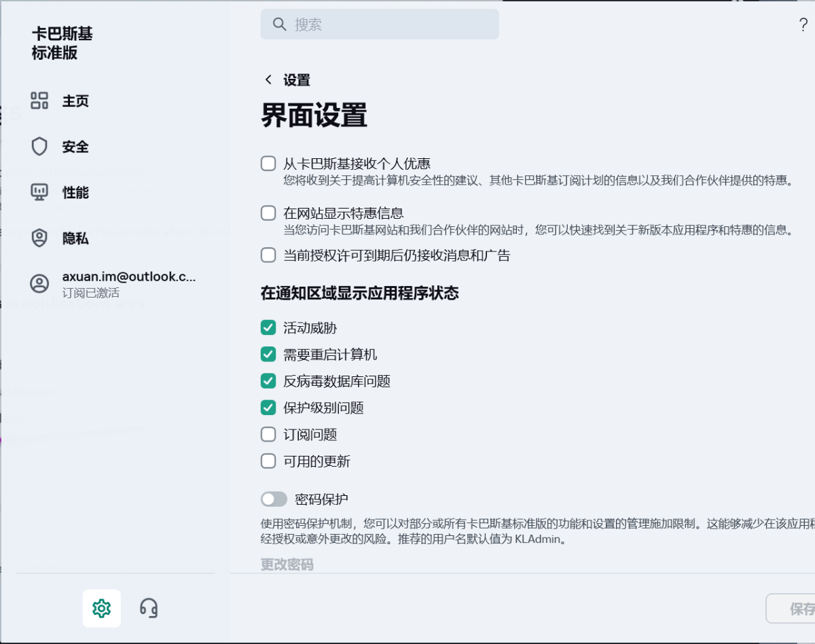The width and height of the screenshot is (815, 644).
Task: Uncheck the 活动威胁 checkbox
Action: tap(268, 328)
